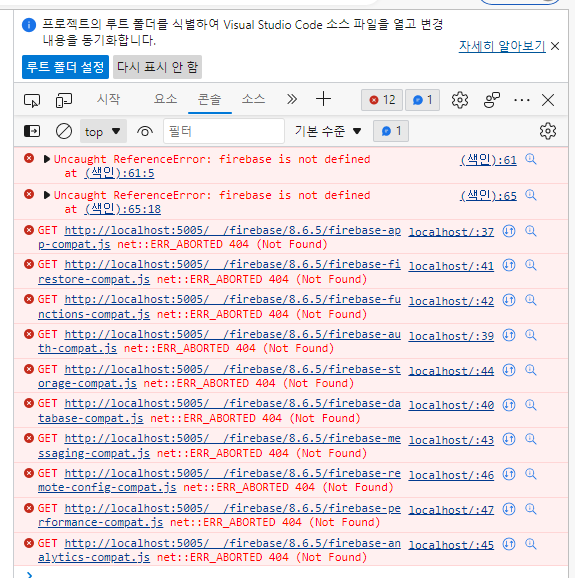Viewport: 575px width, 578px height.
Task: Open localhost/:40 source link
Action: point(451,405)
